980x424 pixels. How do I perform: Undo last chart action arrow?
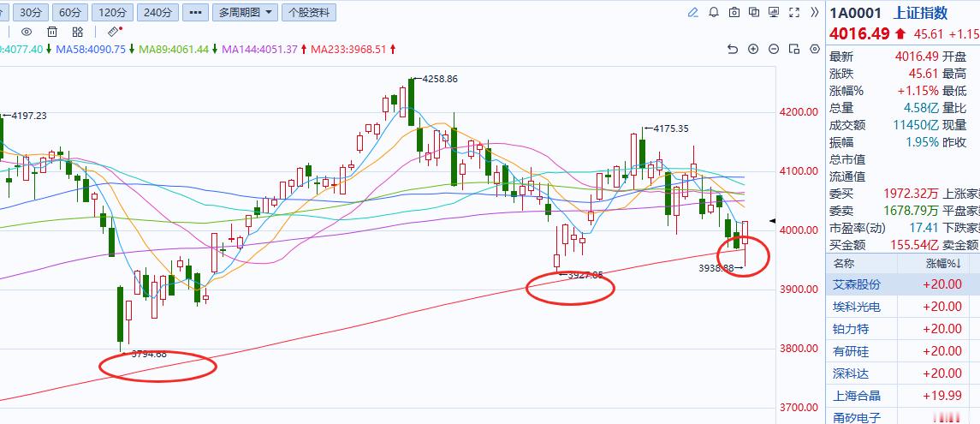pos(734,49)
